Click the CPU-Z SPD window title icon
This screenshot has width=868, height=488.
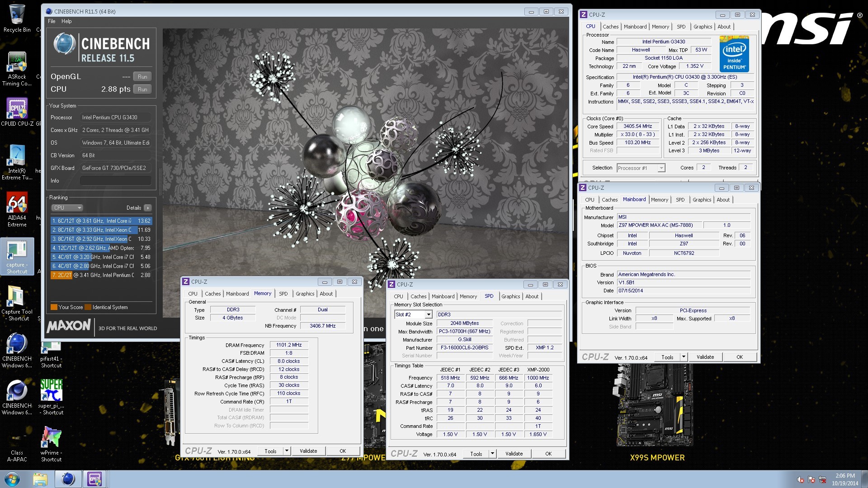pyautogui.click(x=392, y=284)
